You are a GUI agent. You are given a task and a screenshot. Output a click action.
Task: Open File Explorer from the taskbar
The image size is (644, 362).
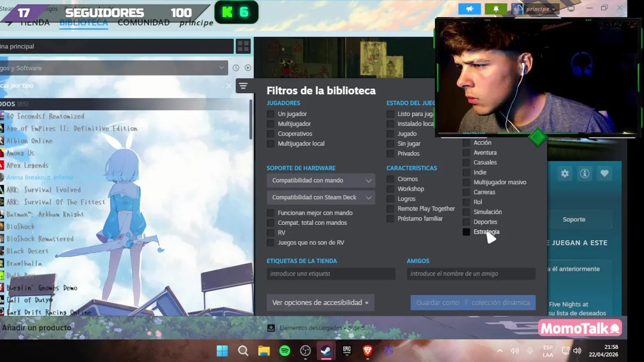[x=264, y=350]
